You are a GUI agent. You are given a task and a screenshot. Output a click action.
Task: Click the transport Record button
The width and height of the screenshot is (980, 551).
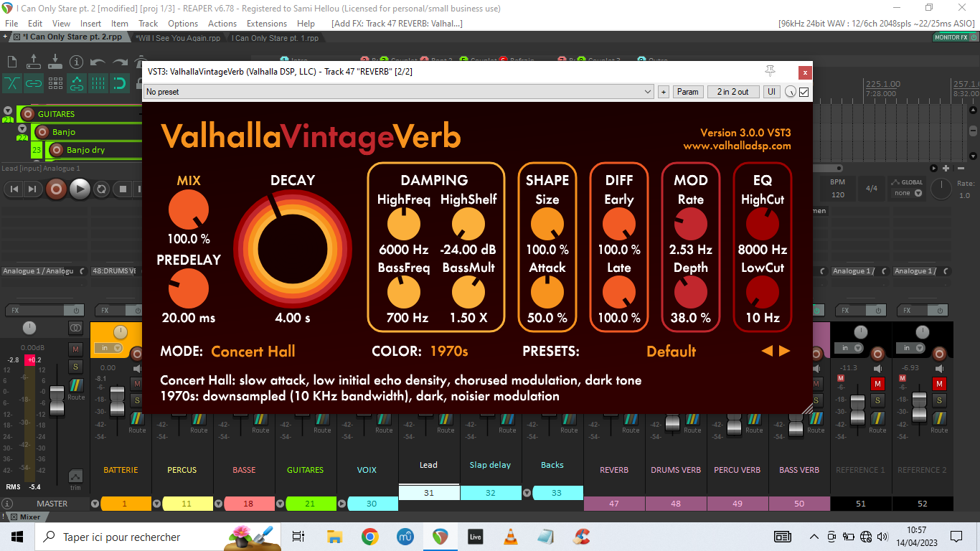56,189
